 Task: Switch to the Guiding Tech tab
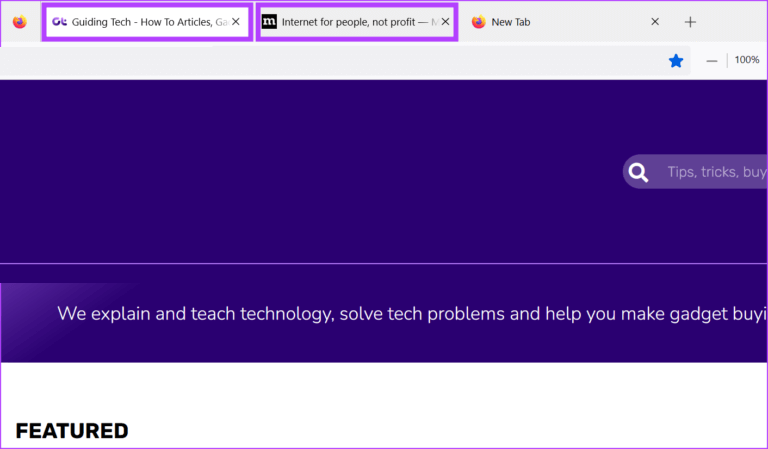pyautogui.click(x=147, y=22)
